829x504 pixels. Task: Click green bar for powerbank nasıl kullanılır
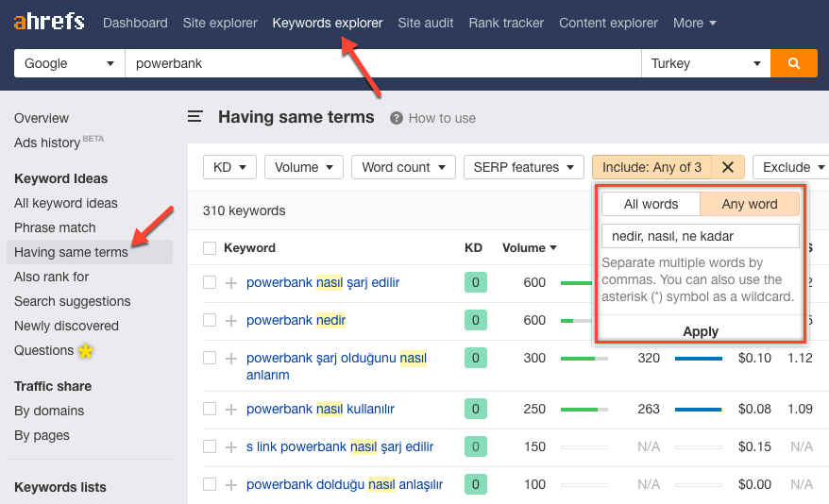pos(584,410)
